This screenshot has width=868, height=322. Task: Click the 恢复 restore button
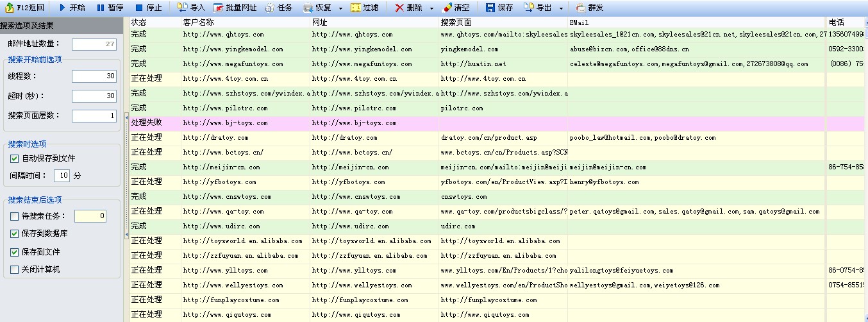[x=317, y=8]
